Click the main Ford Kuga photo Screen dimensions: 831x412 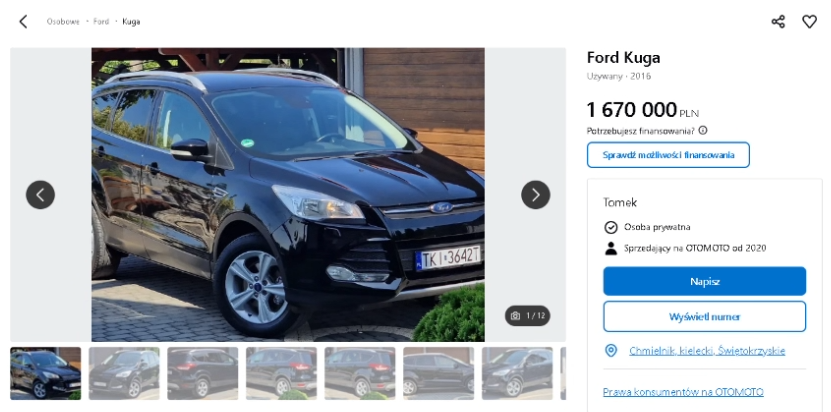coord(288,195)
